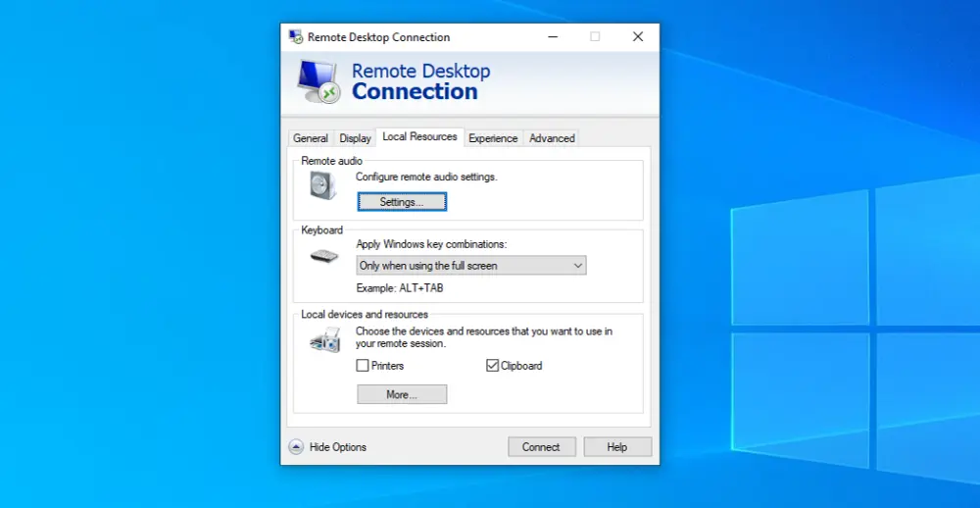980x508 pixels.
Task: Enable the Printers checkbox
Action: (363, 366)
